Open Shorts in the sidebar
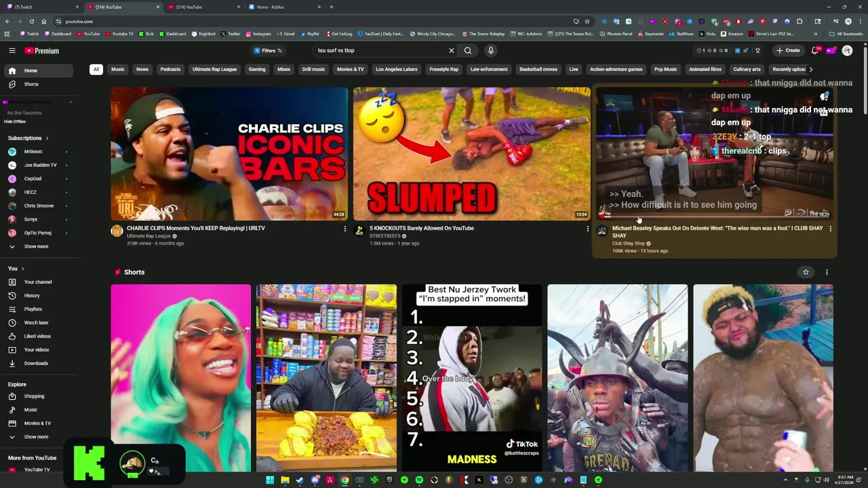 pos(39,84)
